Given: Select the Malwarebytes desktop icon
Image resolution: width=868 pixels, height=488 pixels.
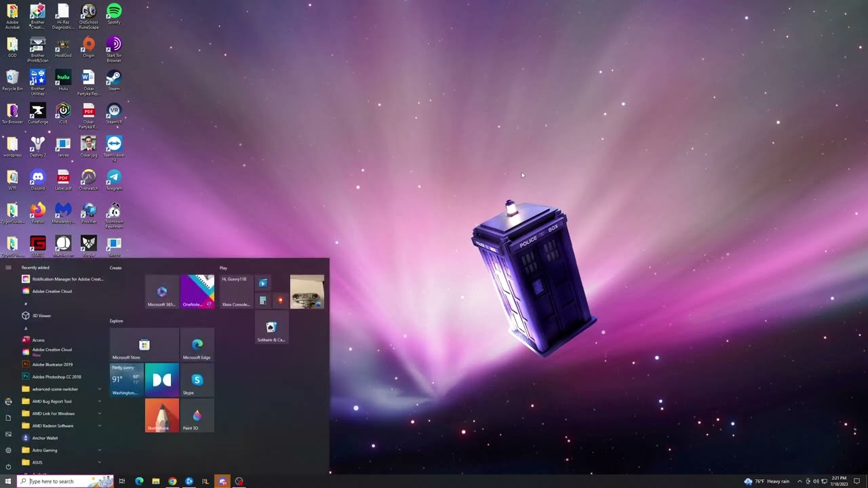Looking at the screenshot, I should point(63,213).
